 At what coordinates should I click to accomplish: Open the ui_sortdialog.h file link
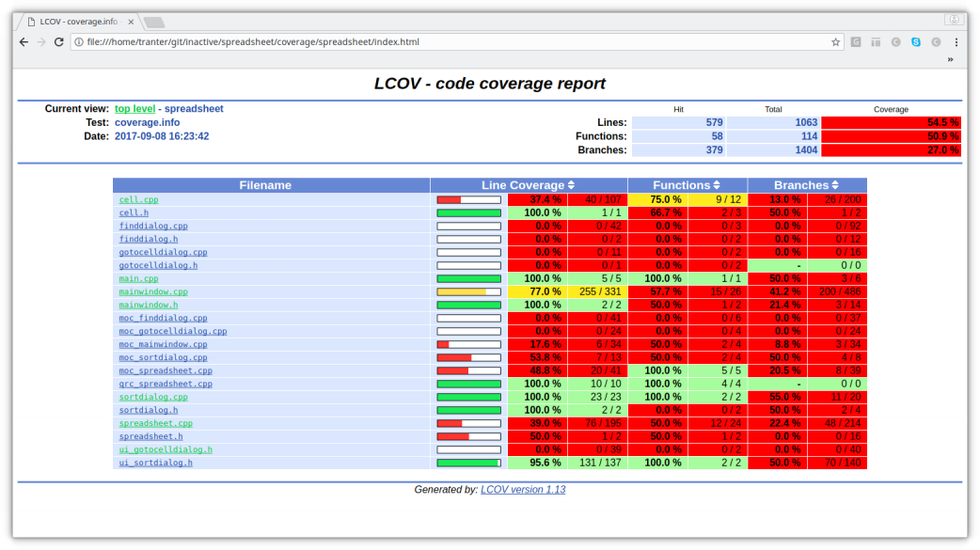(155, 464)
